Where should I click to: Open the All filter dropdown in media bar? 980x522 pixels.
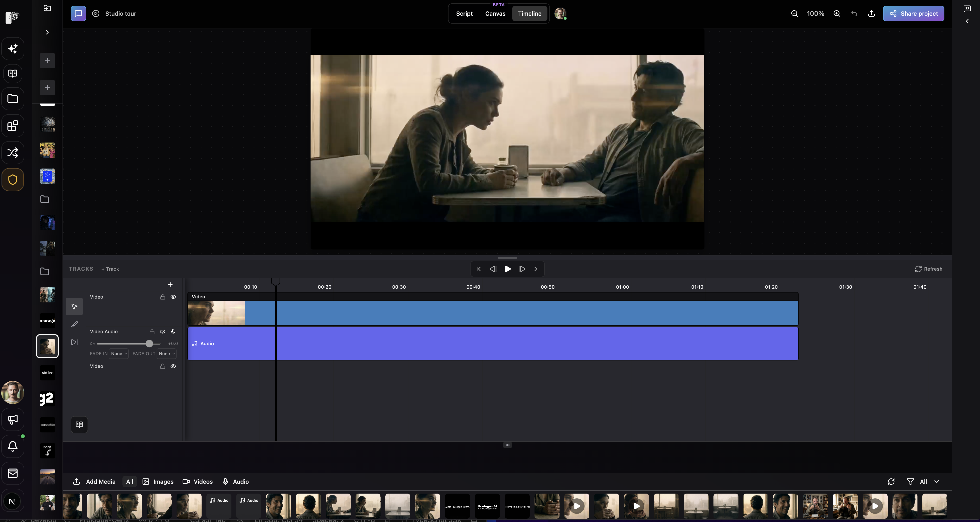[929, 482]
